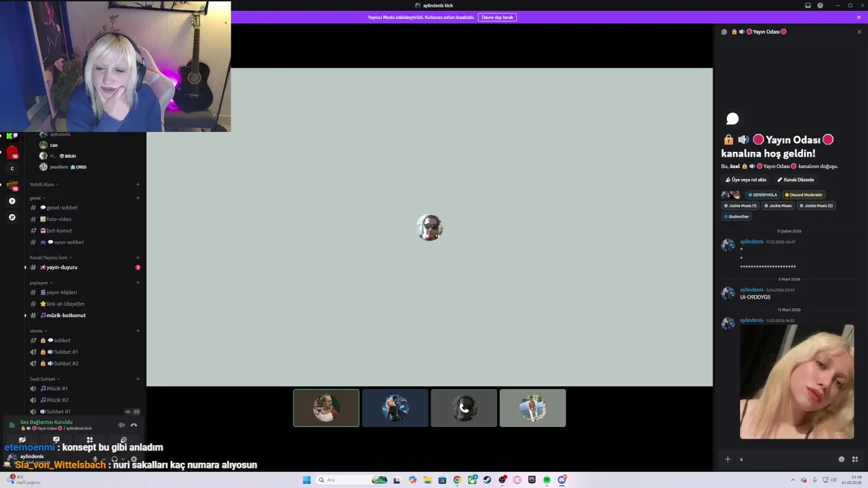Disconnect from voice with the hang-up icon

pos(134,425)
